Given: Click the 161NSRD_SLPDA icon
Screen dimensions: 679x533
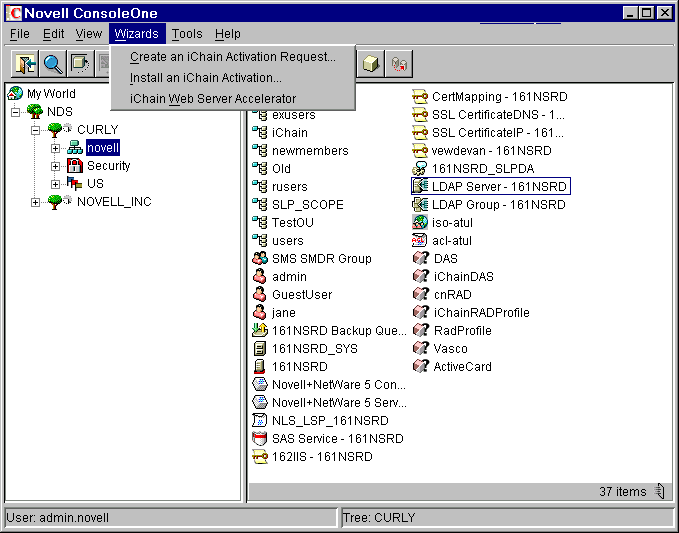Looking at the screenshot, I should (x=420, y=168).
